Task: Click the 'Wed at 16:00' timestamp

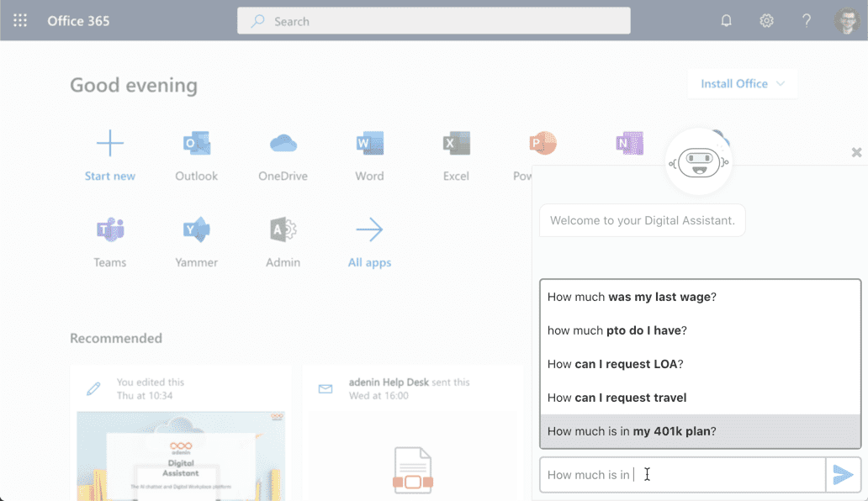Action: tap(378, 396)
